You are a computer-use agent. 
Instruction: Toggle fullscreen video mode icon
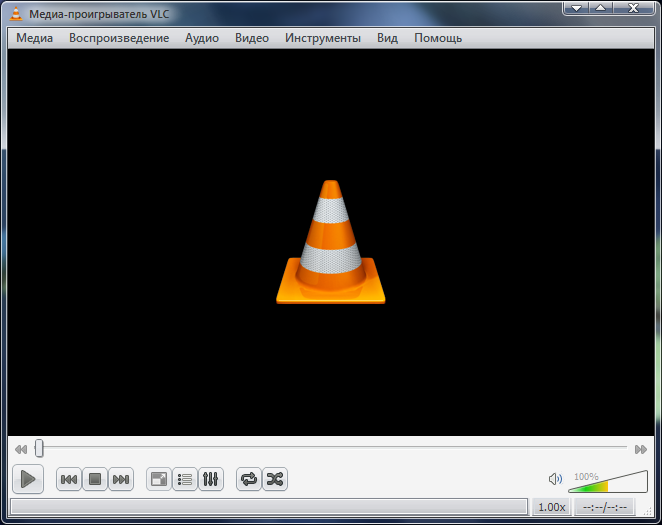pyautogui.click(x=159, y=479)
